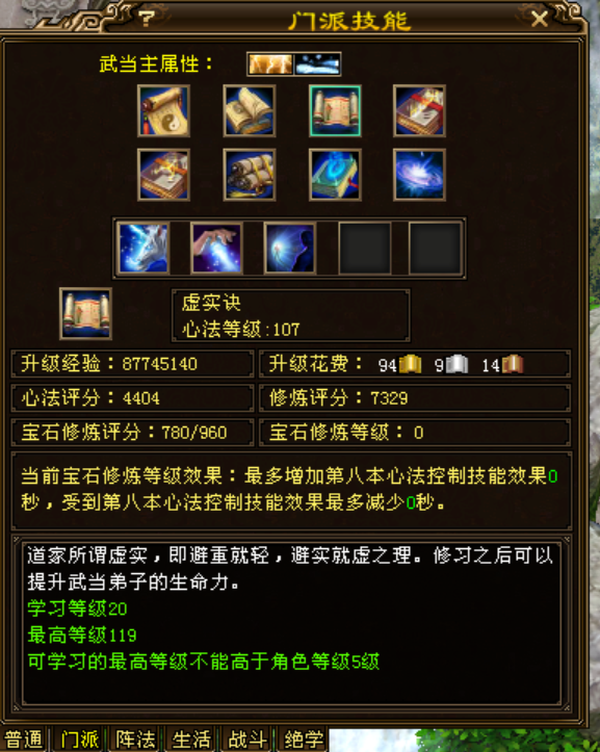Click the lightning attribute icon beside 武当主属性
This screenshot has height=752, width=600.
point(270,64)
